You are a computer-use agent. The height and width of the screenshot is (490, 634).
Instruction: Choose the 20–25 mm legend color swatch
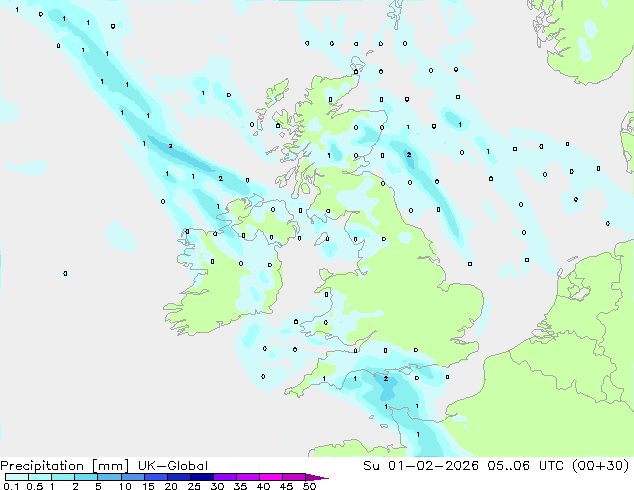[x=178, y=477]
